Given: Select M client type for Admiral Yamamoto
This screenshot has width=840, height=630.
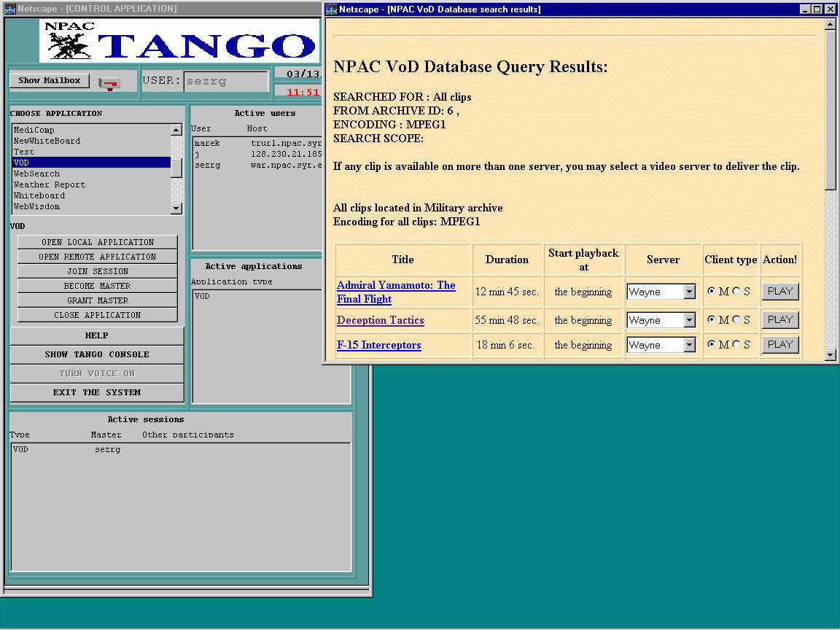Looking at the screenshot, I should click(712, 291).
